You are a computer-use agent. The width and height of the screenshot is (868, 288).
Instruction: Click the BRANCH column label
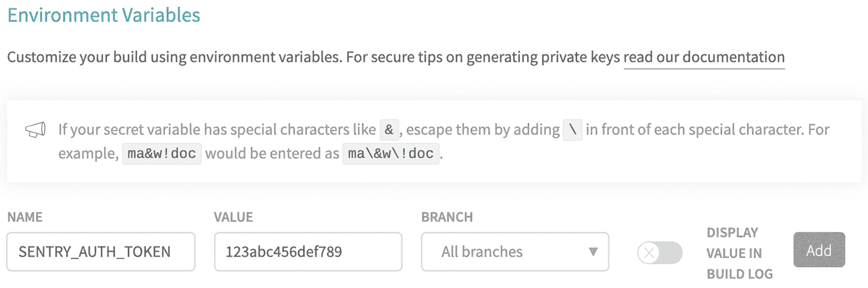pos(447,217)
